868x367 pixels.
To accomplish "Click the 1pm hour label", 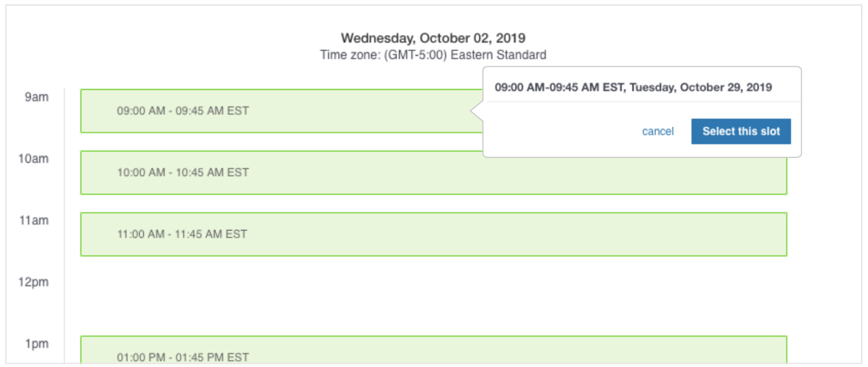I will click(x=37, y=344).
